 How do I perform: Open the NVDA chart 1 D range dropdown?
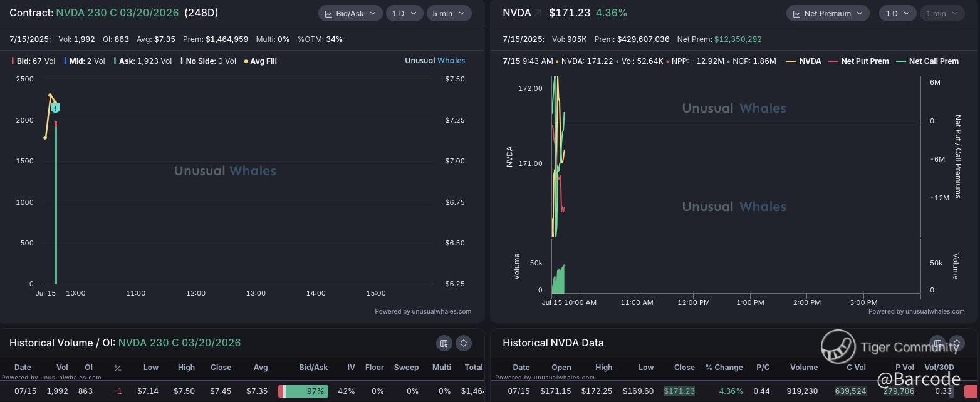[x=897, y=13]
